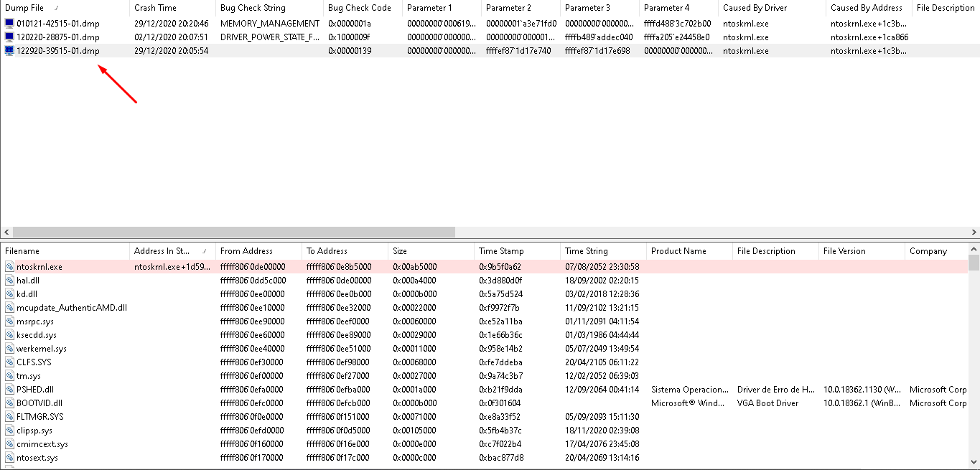The image size is (980, 470).
Task: Click the ntoskrnl.exe+1d59... stack address cell
Action: (172, 267)
